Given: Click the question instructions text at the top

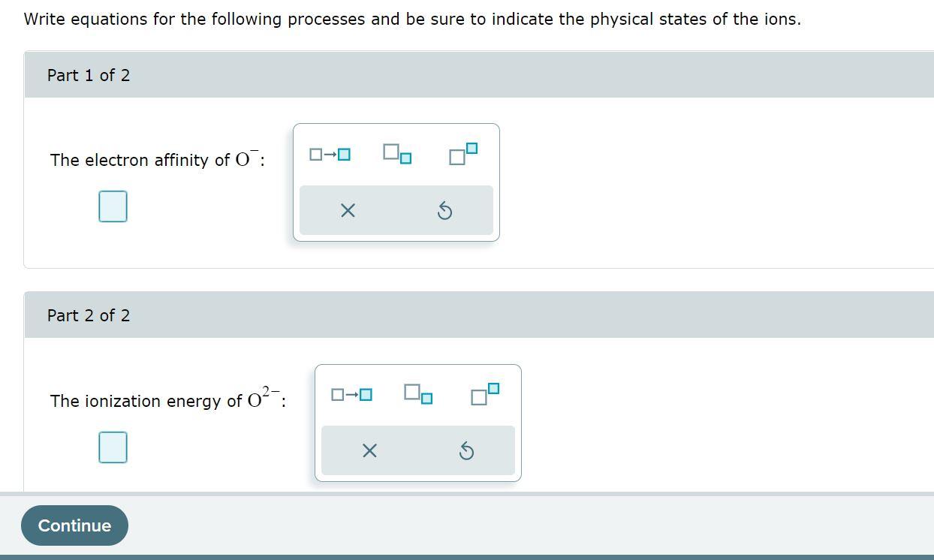Looking at the screenshot, I should point(414,19).
